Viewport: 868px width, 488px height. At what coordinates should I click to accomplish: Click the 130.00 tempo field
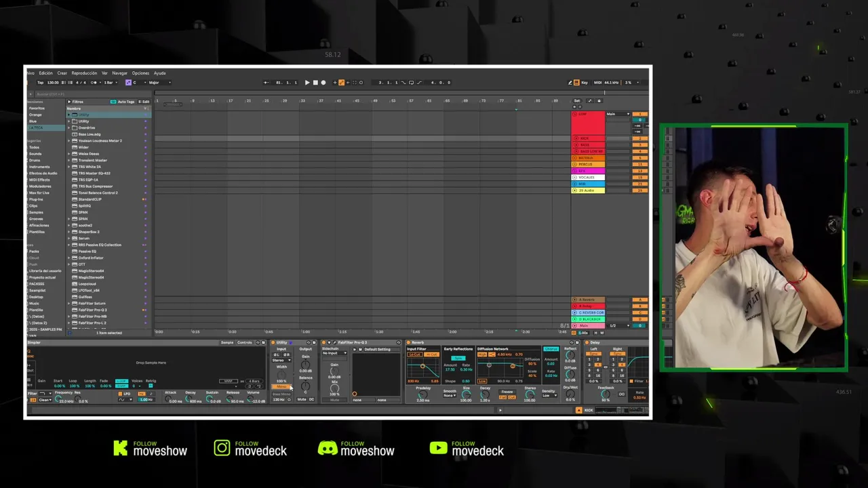[52, 83]
